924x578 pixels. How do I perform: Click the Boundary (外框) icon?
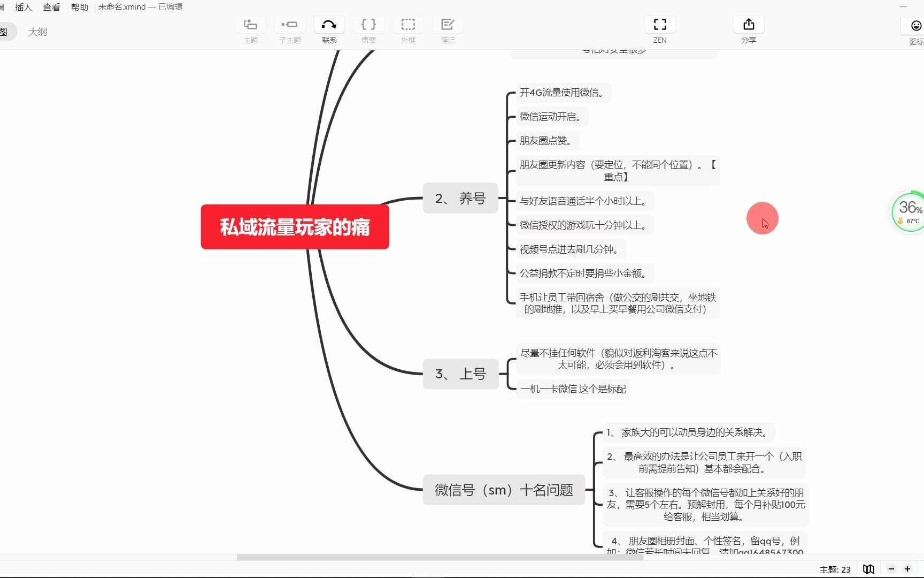[x=408, y=25]
